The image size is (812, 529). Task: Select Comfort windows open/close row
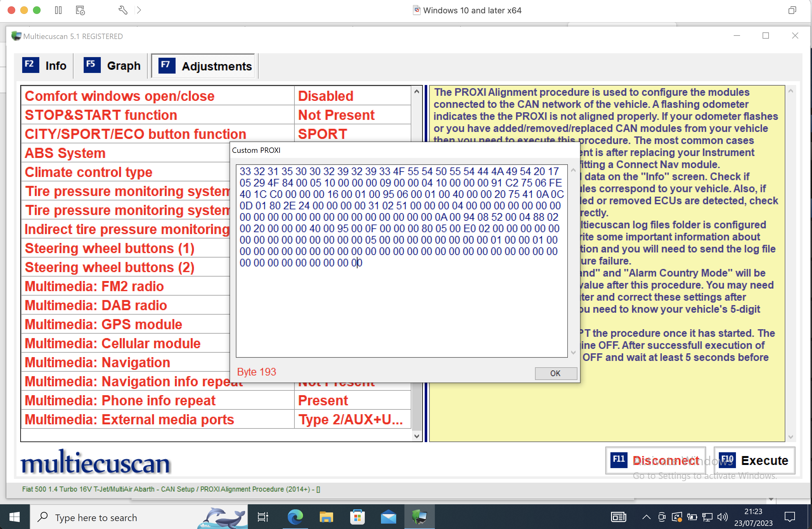[x=157, y=96]
